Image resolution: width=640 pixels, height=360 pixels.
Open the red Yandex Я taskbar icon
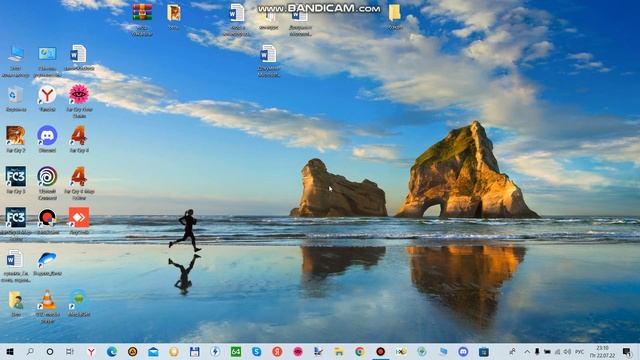click(277, 351)
